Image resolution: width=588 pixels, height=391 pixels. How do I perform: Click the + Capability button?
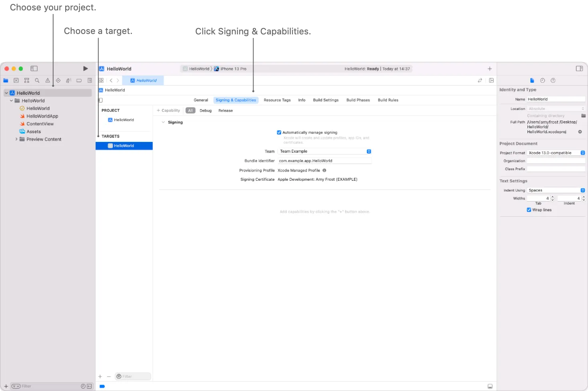pos(168,110)
